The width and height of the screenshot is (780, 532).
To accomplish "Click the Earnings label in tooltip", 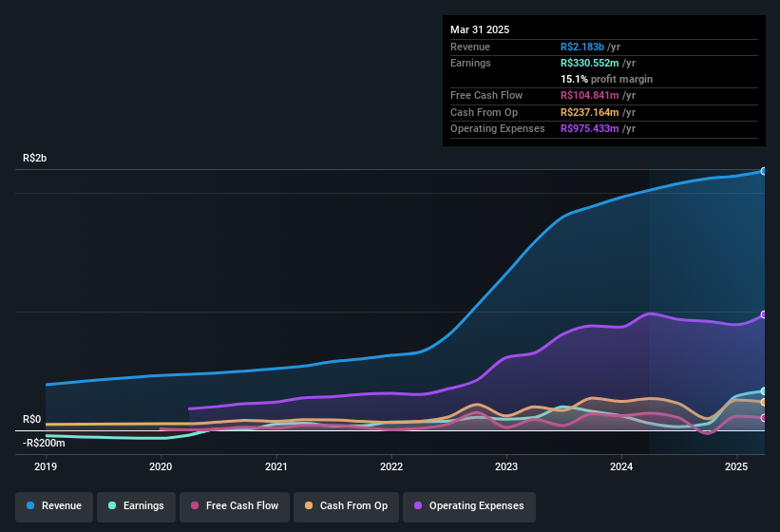I will (x=470, y=63).
